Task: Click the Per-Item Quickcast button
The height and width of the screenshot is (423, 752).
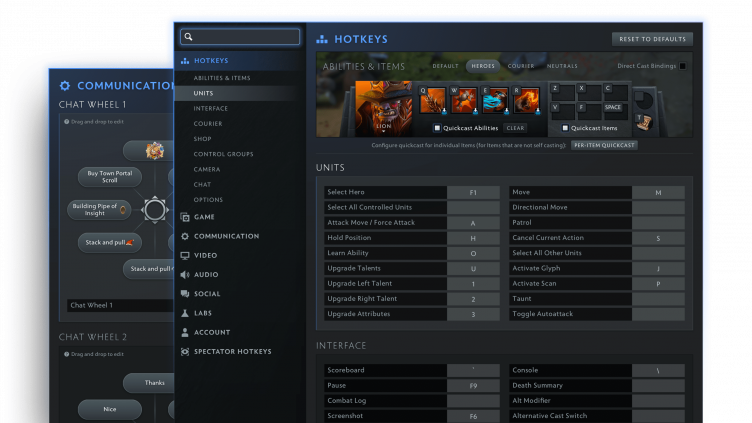Action: 604,145
